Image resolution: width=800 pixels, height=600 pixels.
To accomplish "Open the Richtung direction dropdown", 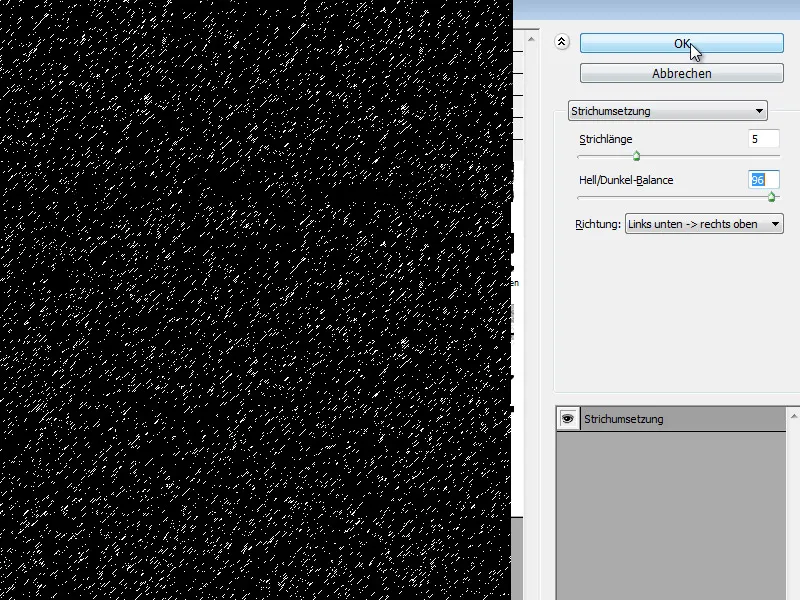I will coord(704,224).
